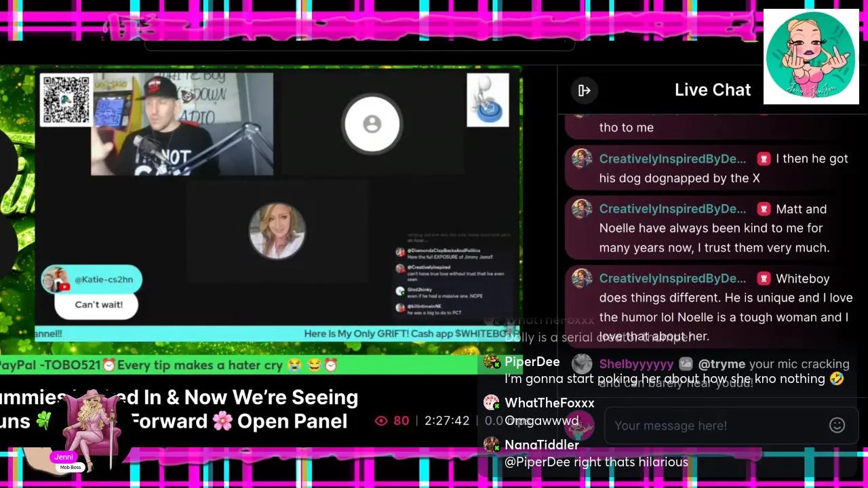Click PiperDee's username in overlay chat
The width and height of the screenshot is (868, 488).
(532, 361)
